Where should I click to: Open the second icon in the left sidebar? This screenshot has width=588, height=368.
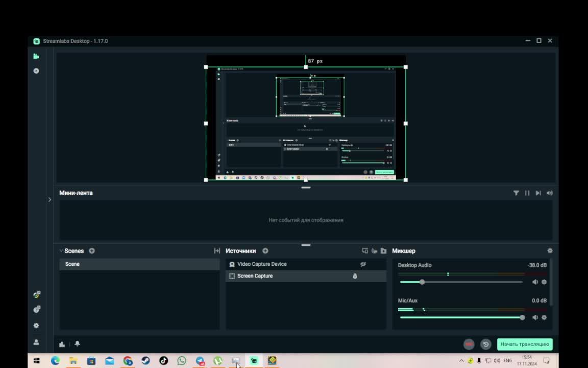point(36,71)
